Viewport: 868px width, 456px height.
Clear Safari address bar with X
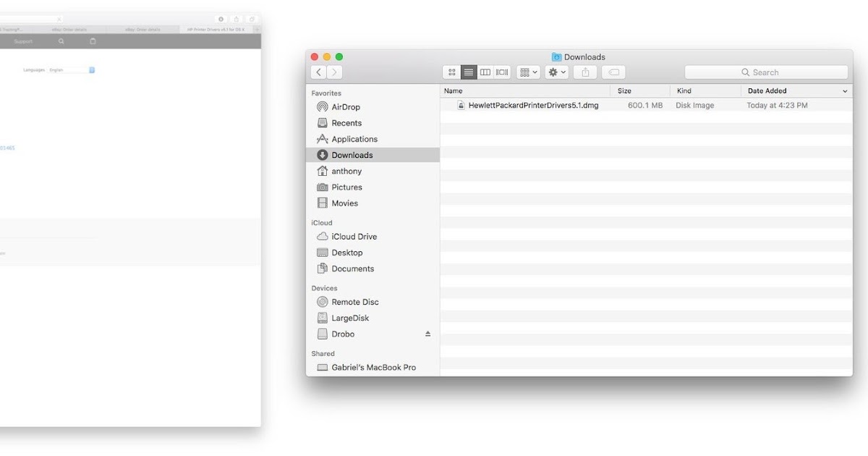pyautogui.click(x=59, y=19)
